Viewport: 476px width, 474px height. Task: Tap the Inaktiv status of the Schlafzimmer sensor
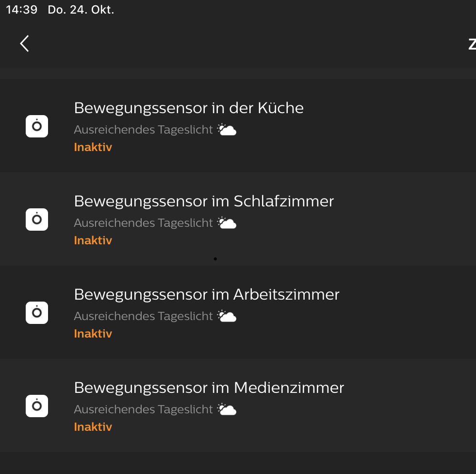93,240
